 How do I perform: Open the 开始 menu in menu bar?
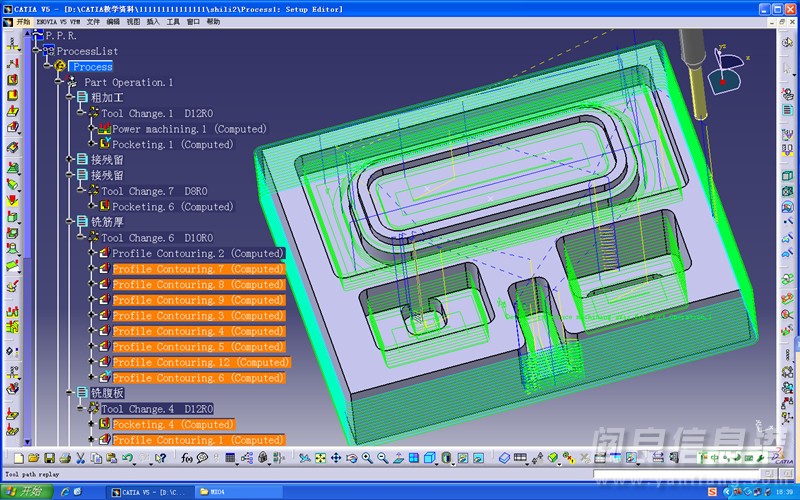(23, 22)
